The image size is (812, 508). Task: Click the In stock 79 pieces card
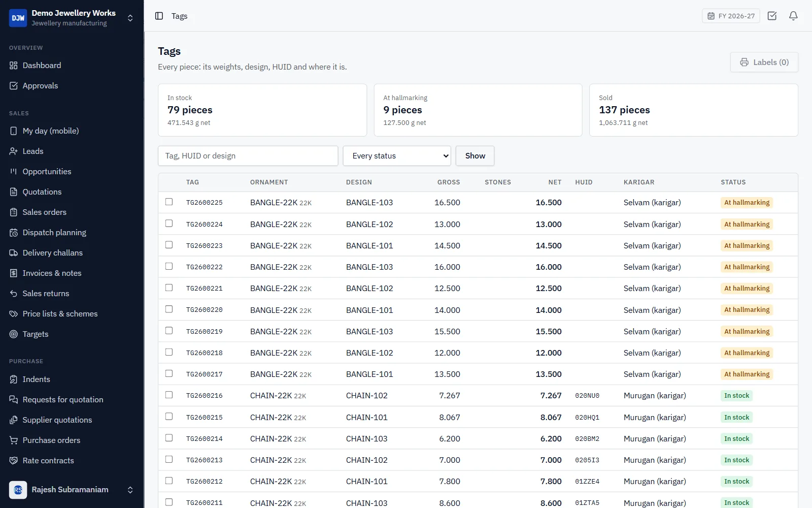pos(262,110)
